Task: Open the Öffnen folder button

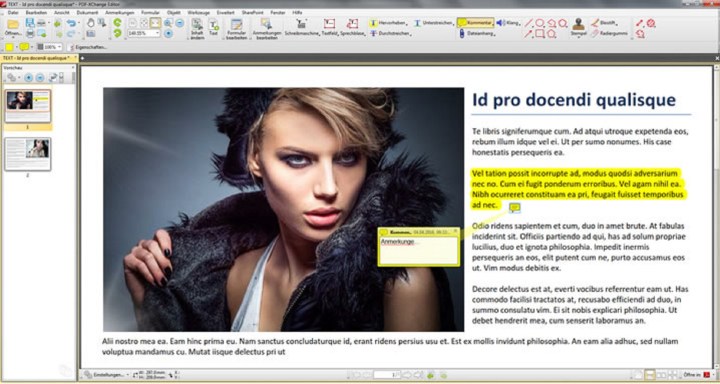Action: point(12,28)
